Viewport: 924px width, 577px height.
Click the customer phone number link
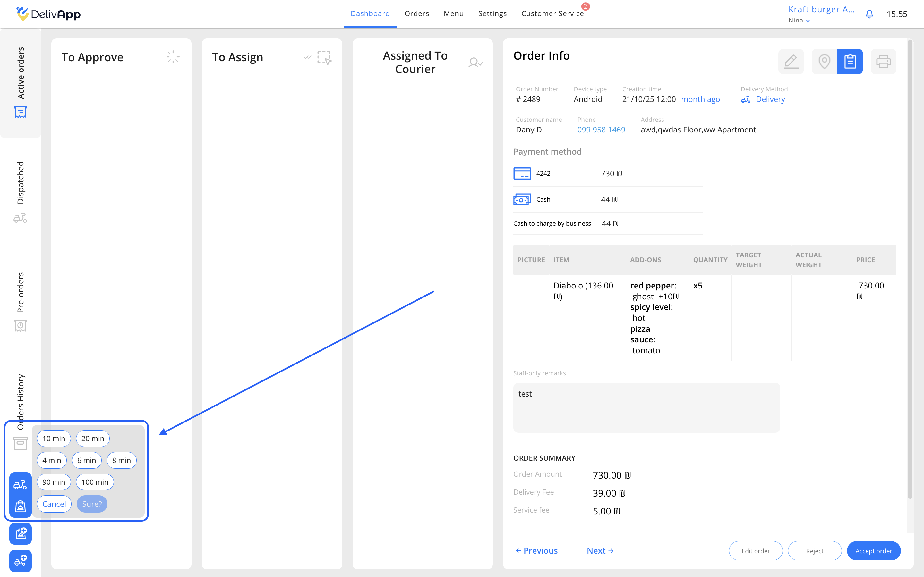[601, 130]
